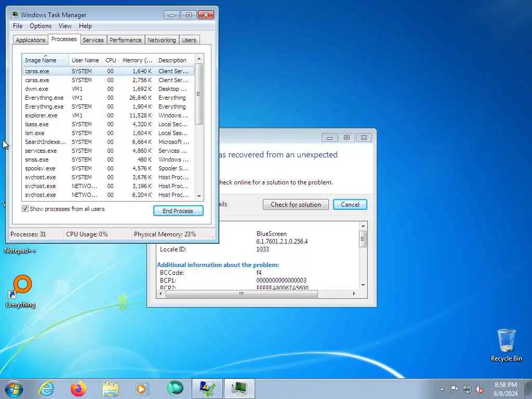The width and height of the screenshot is (532, 399).
Task: Click Check for solution button
Action: tap(296, 205)
